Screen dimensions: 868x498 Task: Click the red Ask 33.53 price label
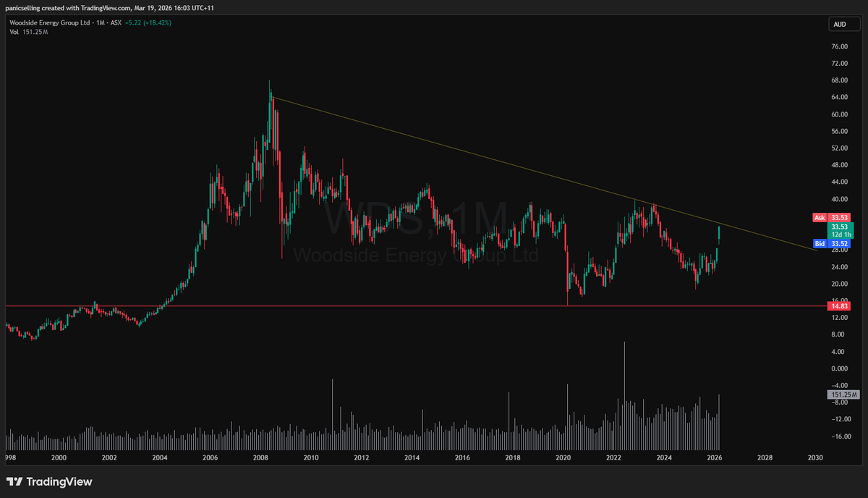[831, 217]
